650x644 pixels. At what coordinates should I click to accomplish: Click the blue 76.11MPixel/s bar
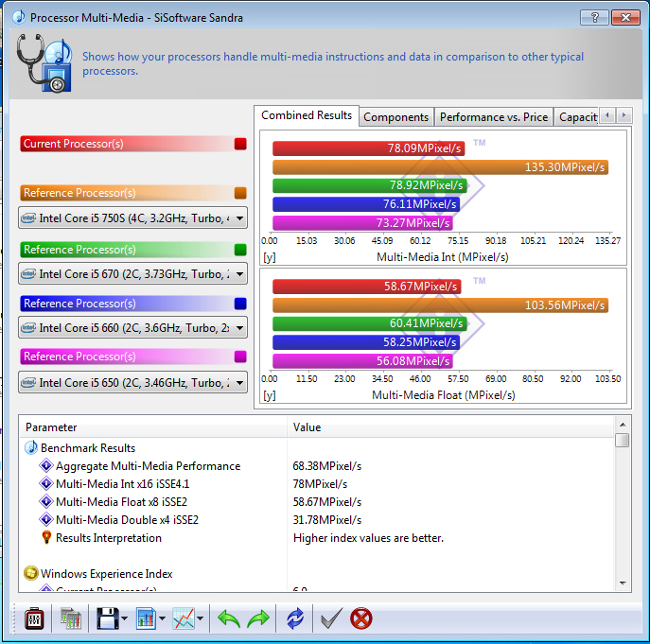[366, 204]
